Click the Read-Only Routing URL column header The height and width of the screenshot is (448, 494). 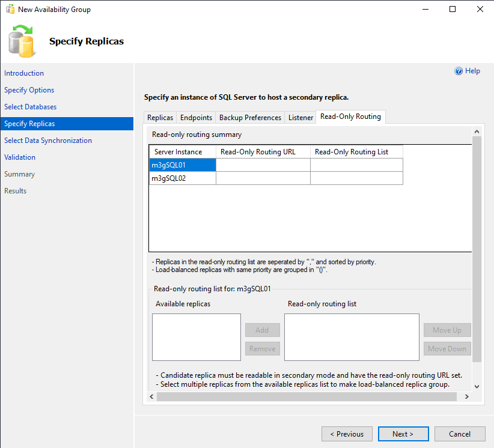coord(263,152)
